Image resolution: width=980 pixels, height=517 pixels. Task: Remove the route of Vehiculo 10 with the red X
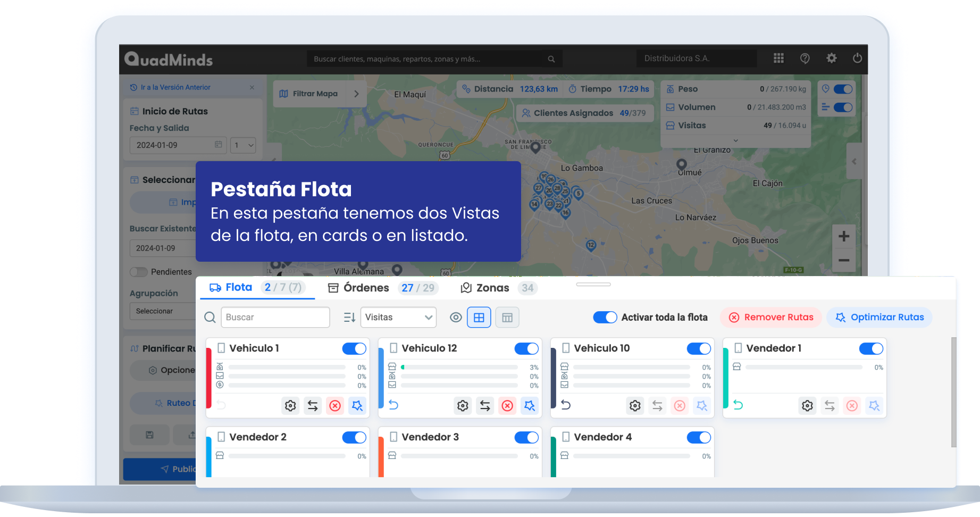coord(679,406)
